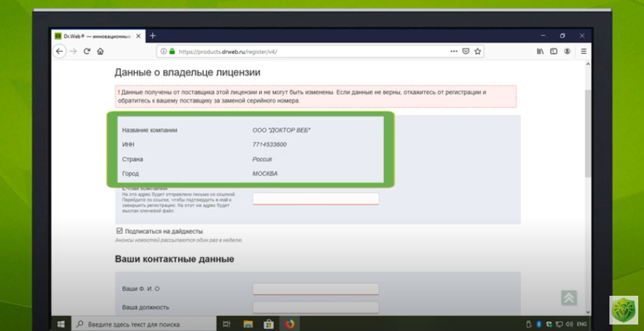The width and height of the screenshot is (644, 331).
Task: Uncheck the subscribe to digests checkbox
Action: click(x=120, y=231)
